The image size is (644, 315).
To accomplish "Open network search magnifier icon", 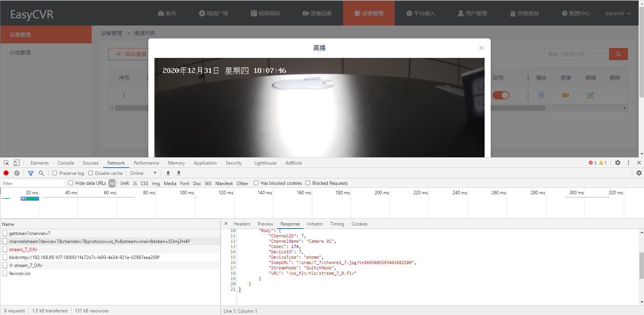I will (41, 173).
